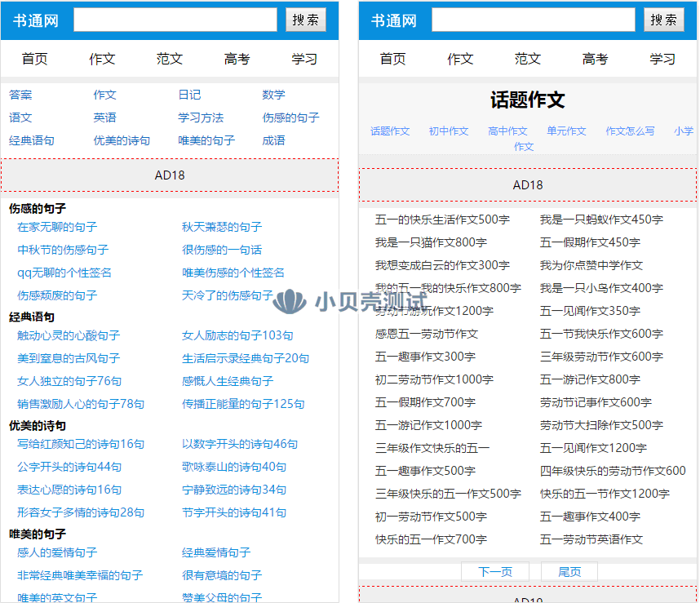Open 首页 in the left page navigation

click(34, 59)
